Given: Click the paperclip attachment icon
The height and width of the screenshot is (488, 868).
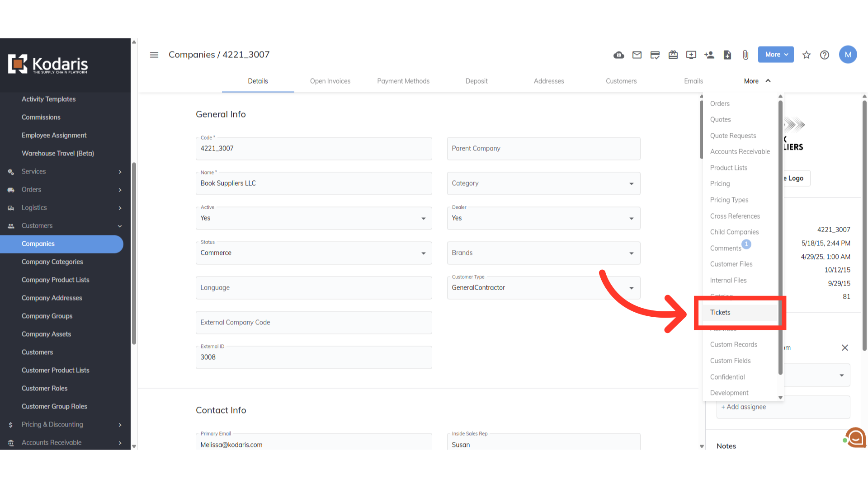Looking at the screenshot, I should coord(745,55).
